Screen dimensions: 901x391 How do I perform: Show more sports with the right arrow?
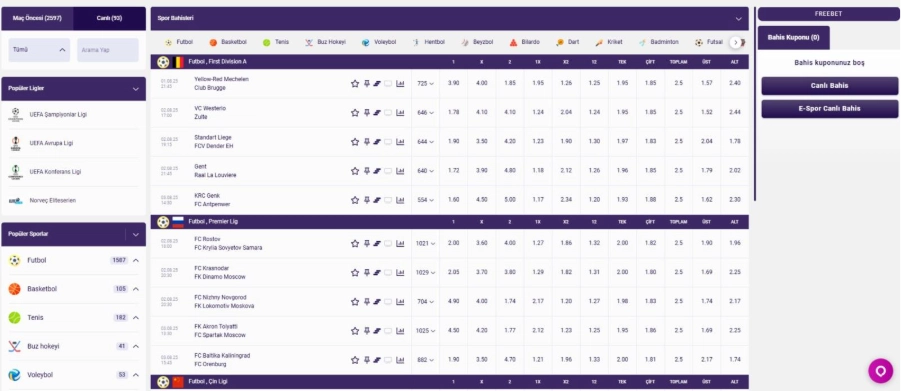click(735, 43)
